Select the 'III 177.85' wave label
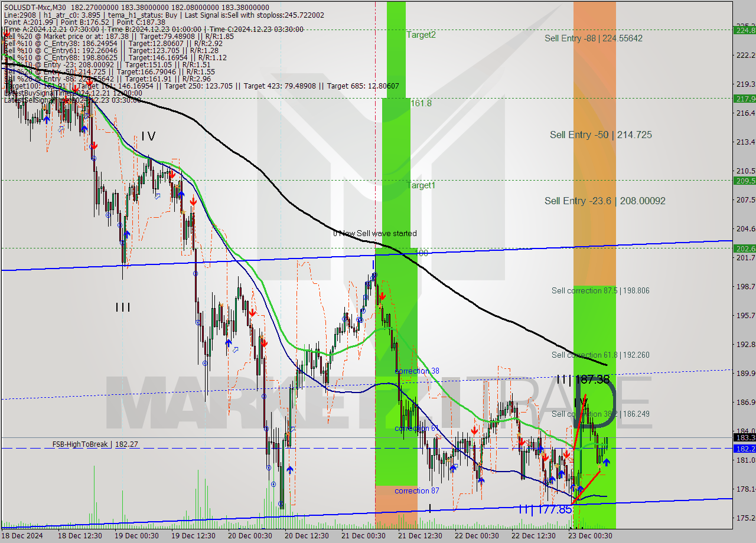The height and width of the screenshot is (543, 756). [x=545, y=509]
